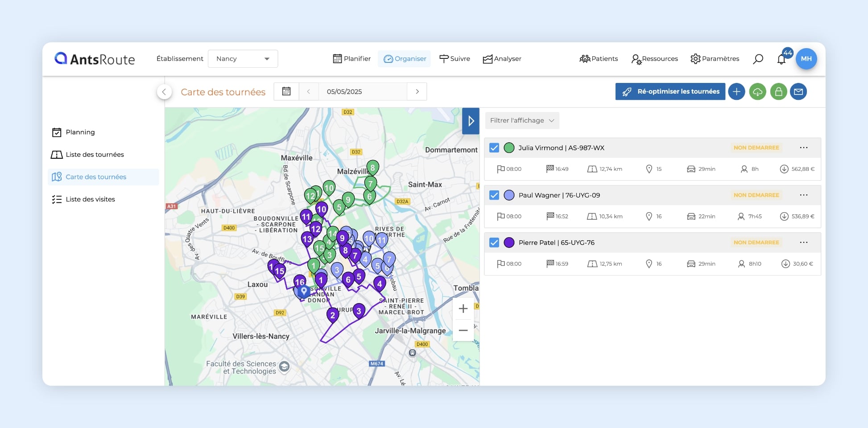868x428 pixels.
Task: Open the Nancy établissement dropdown
Action: [243, 59]
